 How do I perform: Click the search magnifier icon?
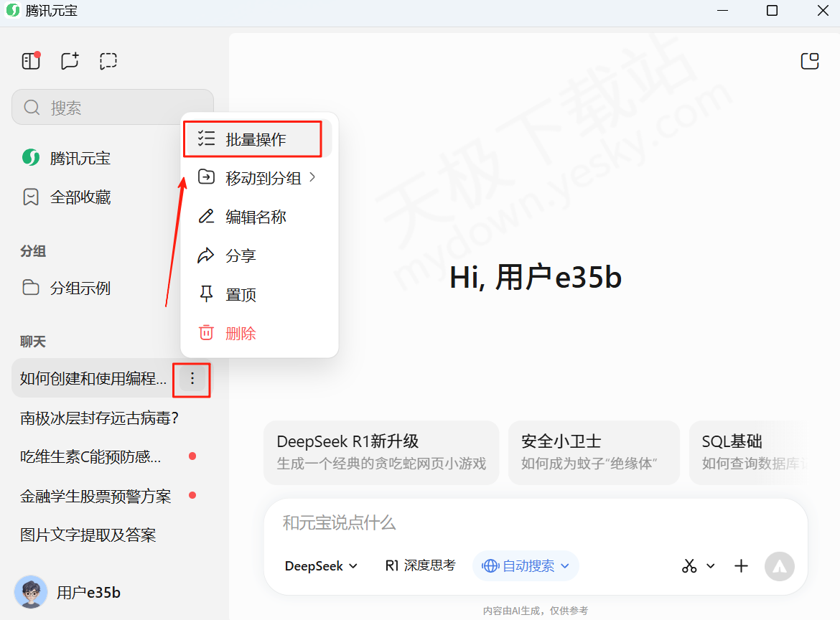click(32, 108)
